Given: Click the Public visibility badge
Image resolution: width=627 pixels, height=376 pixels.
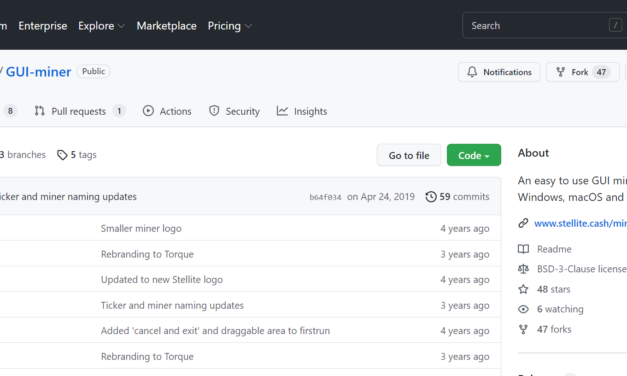Looking at the screenshot, I should pos(94,72).
